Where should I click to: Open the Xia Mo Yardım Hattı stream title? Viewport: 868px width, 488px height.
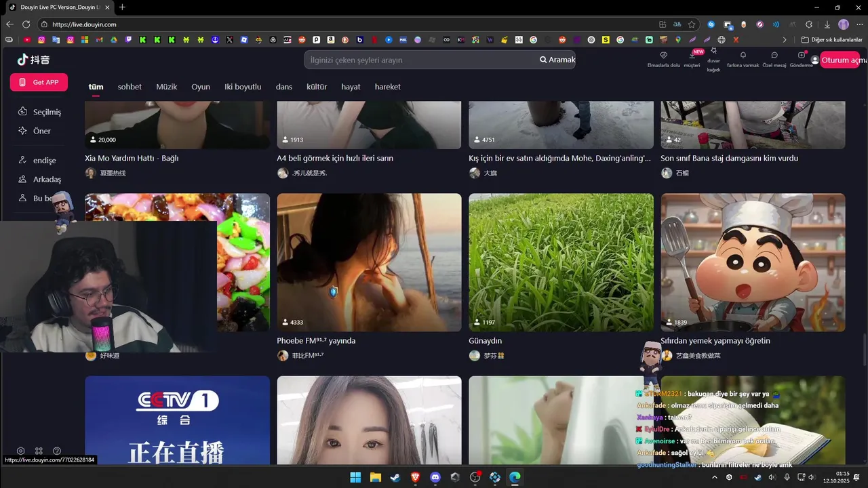click(132, 158)
